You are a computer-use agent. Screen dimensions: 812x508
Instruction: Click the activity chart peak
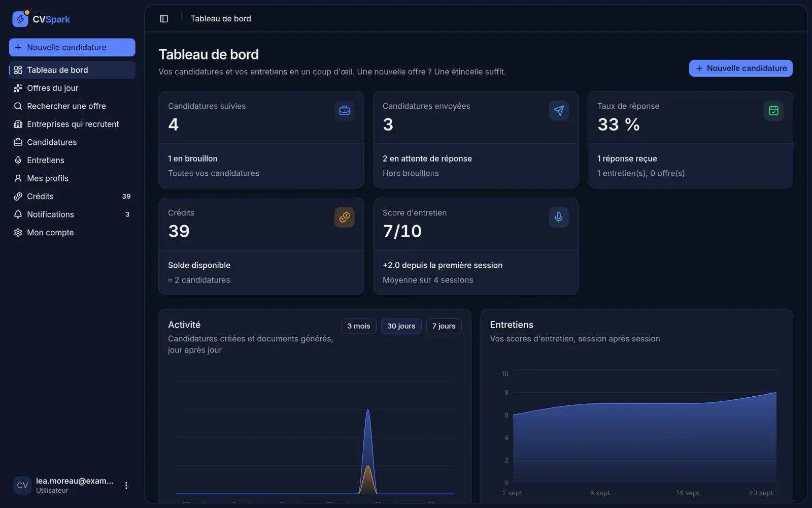pyautogui.click(x=367, y=410)
